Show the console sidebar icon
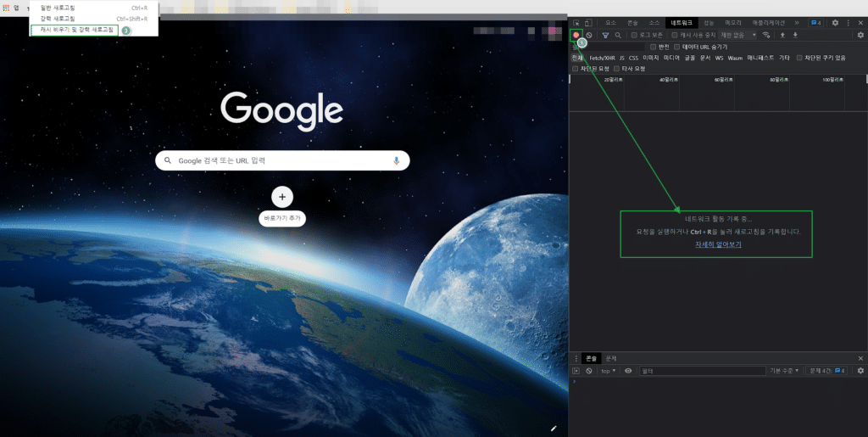 576,371
